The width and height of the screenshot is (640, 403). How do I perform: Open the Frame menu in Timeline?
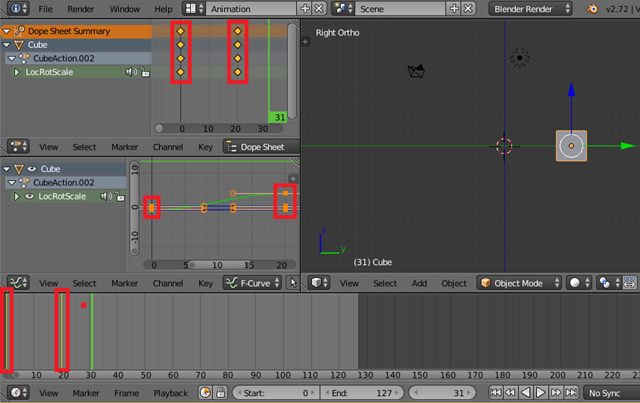pos(127,393)
